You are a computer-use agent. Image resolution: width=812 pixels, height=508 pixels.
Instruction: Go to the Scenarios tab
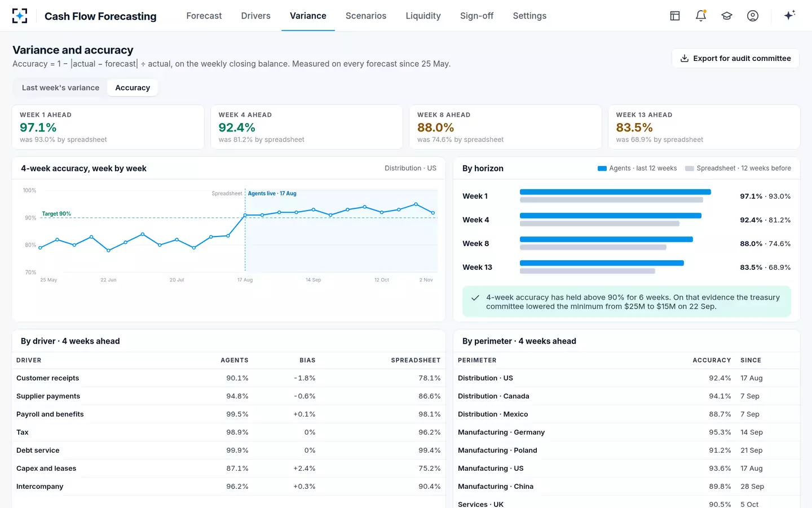[366, 16]
